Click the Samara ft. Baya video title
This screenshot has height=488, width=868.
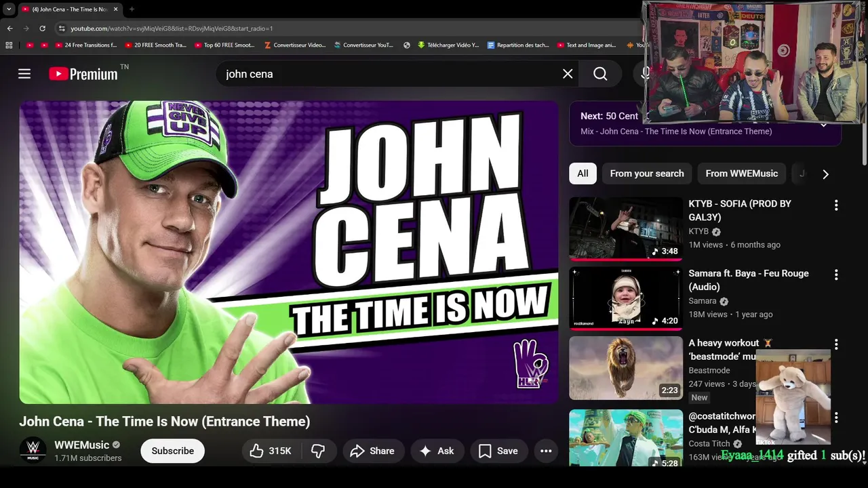pyautogui.click(x=749, y=280)
